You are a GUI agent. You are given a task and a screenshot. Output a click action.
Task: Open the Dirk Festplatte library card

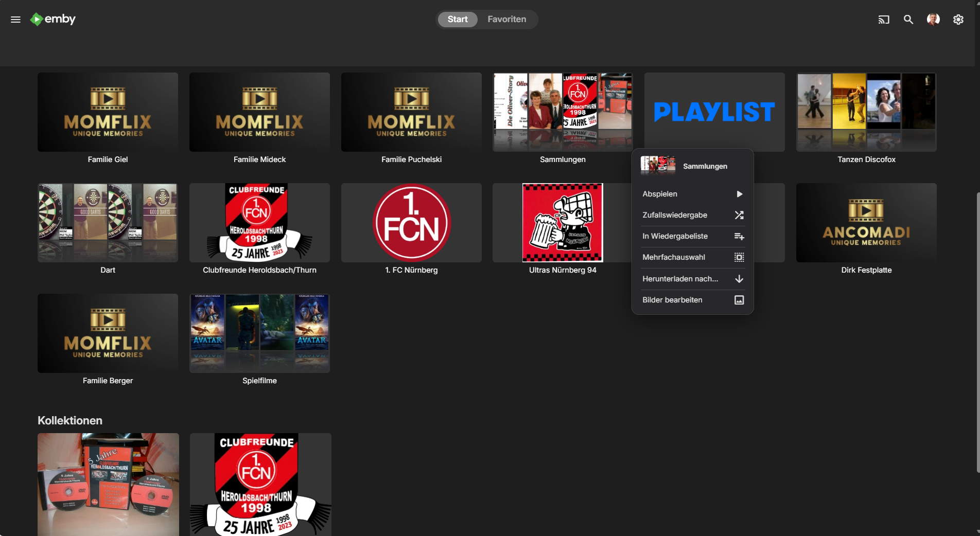(866, 223)
